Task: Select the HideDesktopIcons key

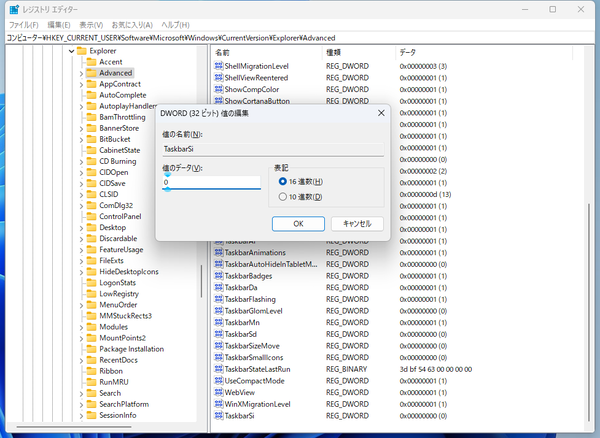Action: [x=129, y=272]
